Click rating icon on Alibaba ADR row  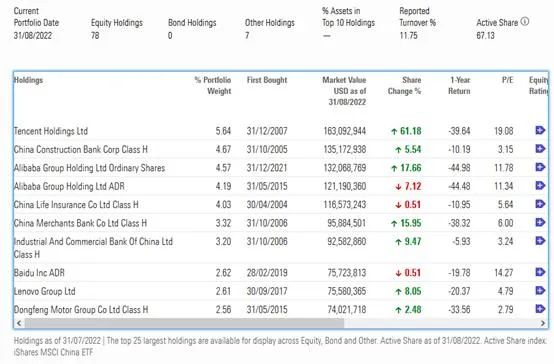[x=540, y=186]
